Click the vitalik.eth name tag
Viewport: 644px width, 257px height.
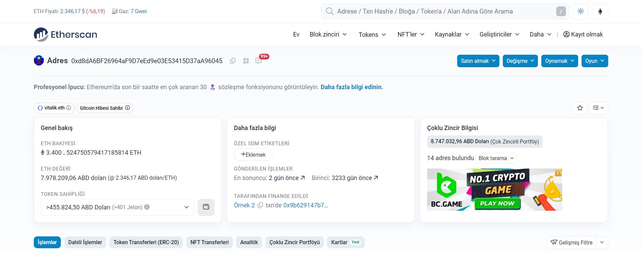pyautogui.click(x=54, y=108)
